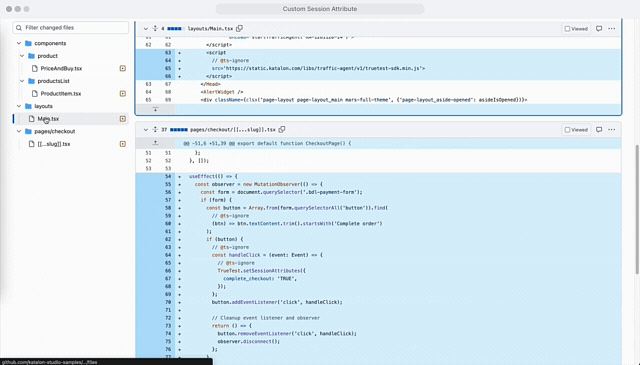Click modified status icon beside Main.tsx
Screen dimensions: 640x365
pyautogui.click(x=122, y=119)
